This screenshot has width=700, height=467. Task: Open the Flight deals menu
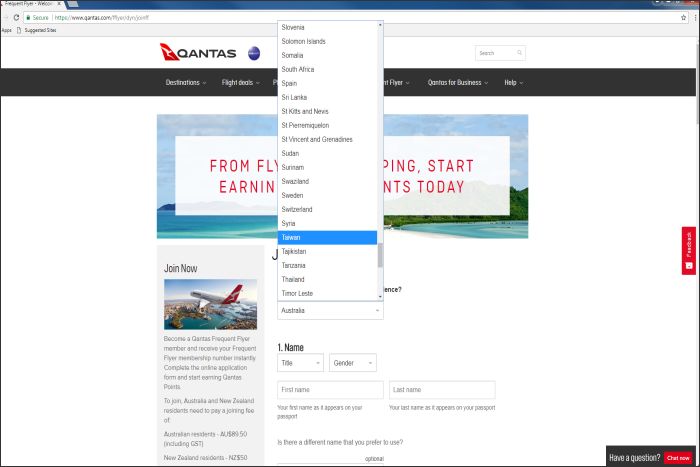(x=241, y=82)
